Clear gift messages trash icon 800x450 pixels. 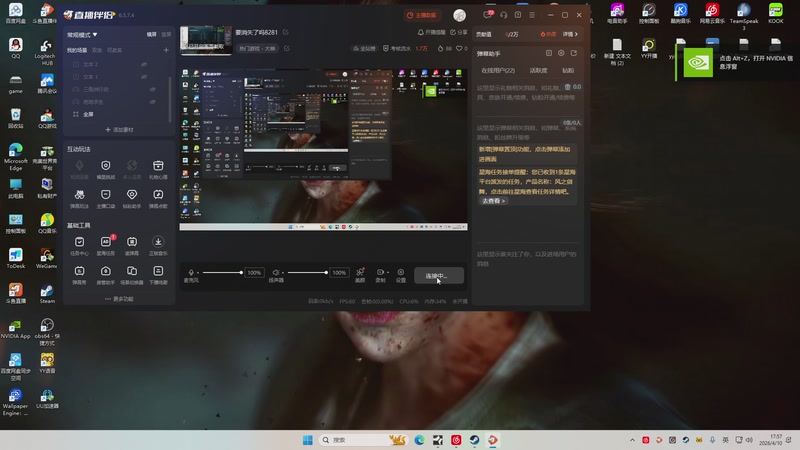click(567, 87)
